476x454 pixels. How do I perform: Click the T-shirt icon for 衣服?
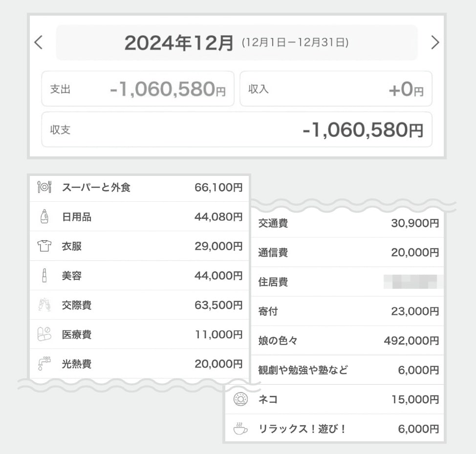[44, 246]
